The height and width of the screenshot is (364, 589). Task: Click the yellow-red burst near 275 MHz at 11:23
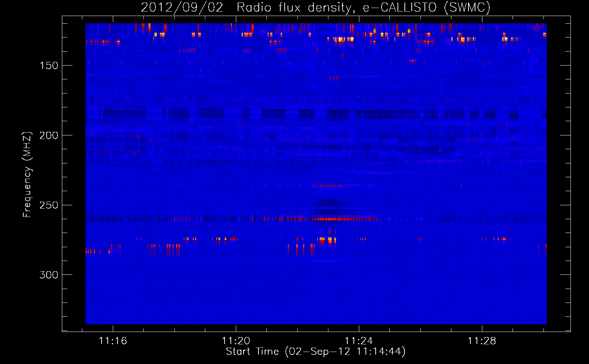pyautogui.click(x=327, y=240)
